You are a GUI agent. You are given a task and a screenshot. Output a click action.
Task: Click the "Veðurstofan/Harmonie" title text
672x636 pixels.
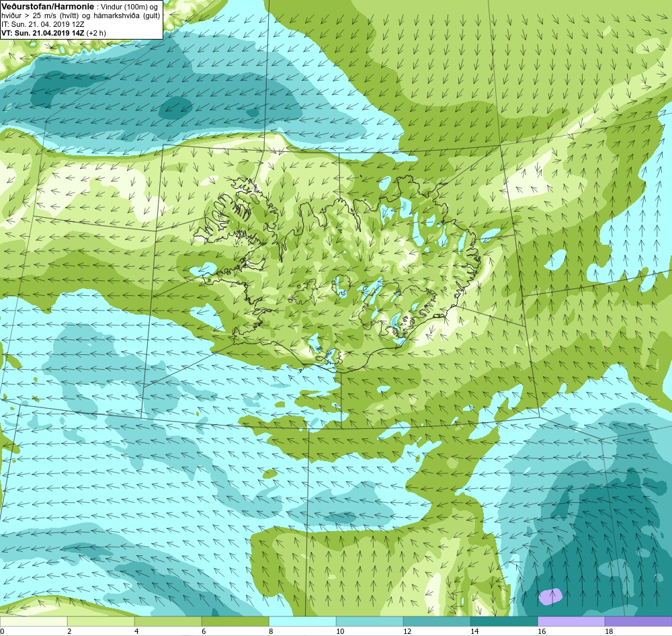tap(47, 7)
